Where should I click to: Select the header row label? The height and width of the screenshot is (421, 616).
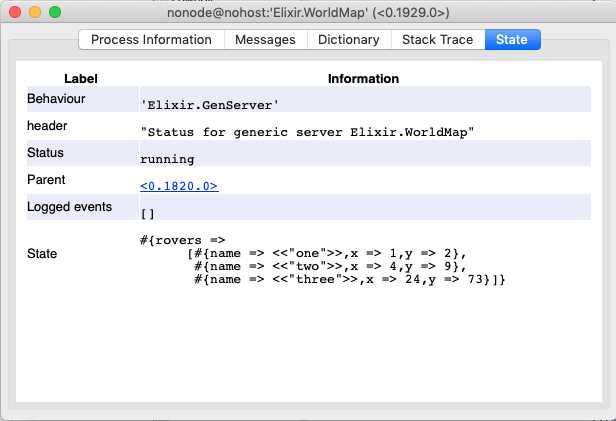tap(47, 126)
